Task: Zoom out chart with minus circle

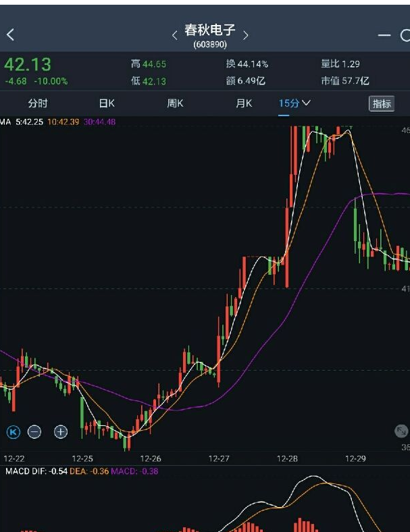Action: click(34, 432)
